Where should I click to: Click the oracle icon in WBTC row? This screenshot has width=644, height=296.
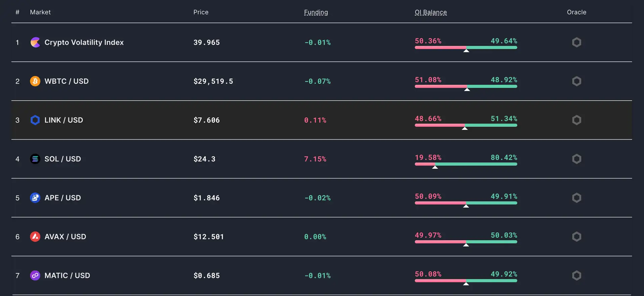pos(577,81)
